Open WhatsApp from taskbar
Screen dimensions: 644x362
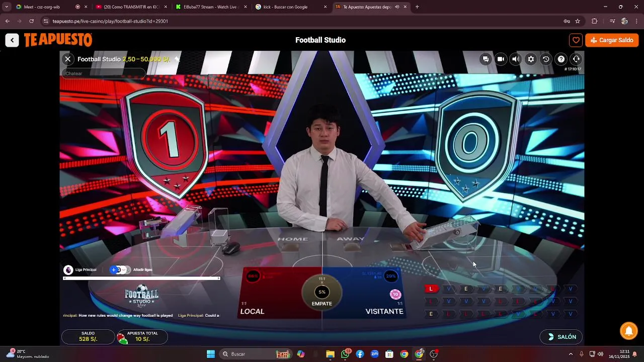tap(345, 354)
